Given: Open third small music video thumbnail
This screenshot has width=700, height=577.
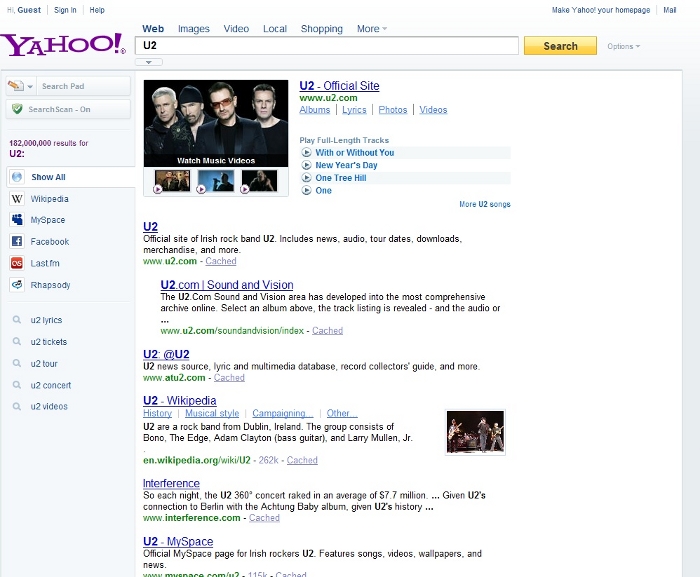Looking at the screenshot, I should (x=259, y=181).
